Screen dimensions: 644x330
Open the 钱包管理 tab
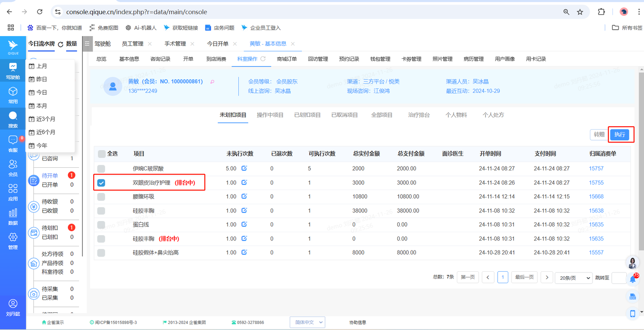coord(380,59)
